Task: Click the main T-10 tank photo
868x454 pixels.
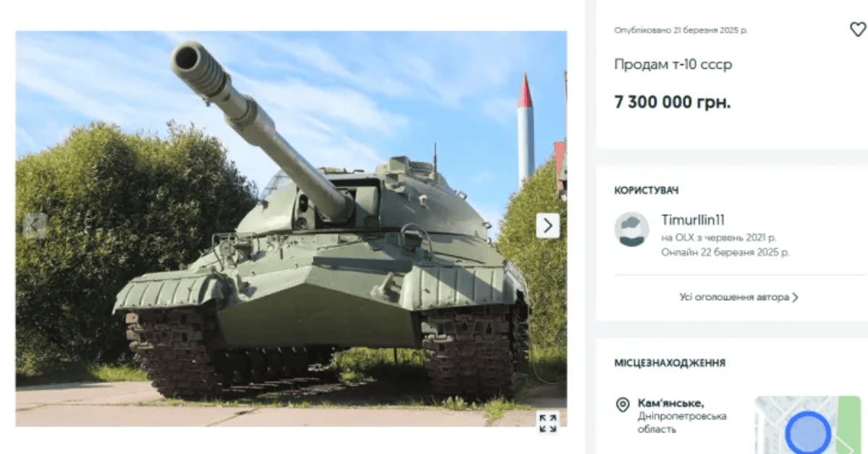Action: tap(291, 228)
